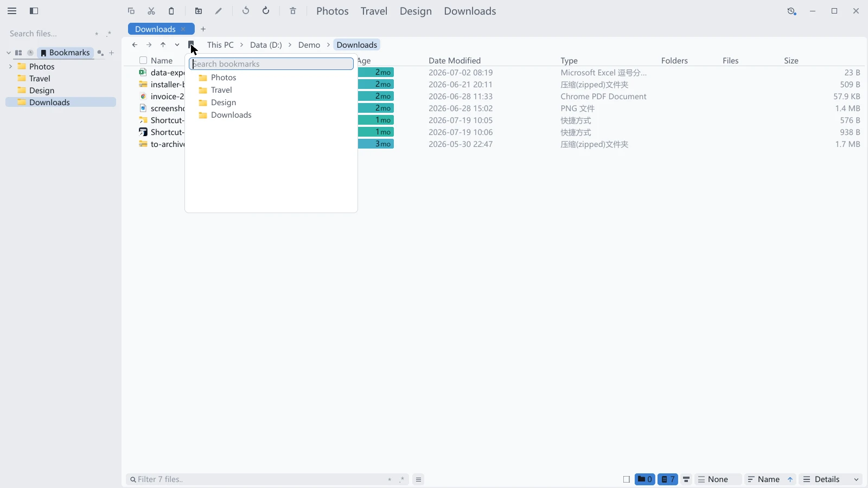Toggle wildcard asterisk in file search
Viewport: 868px width, 488px height.
point(97,34)
